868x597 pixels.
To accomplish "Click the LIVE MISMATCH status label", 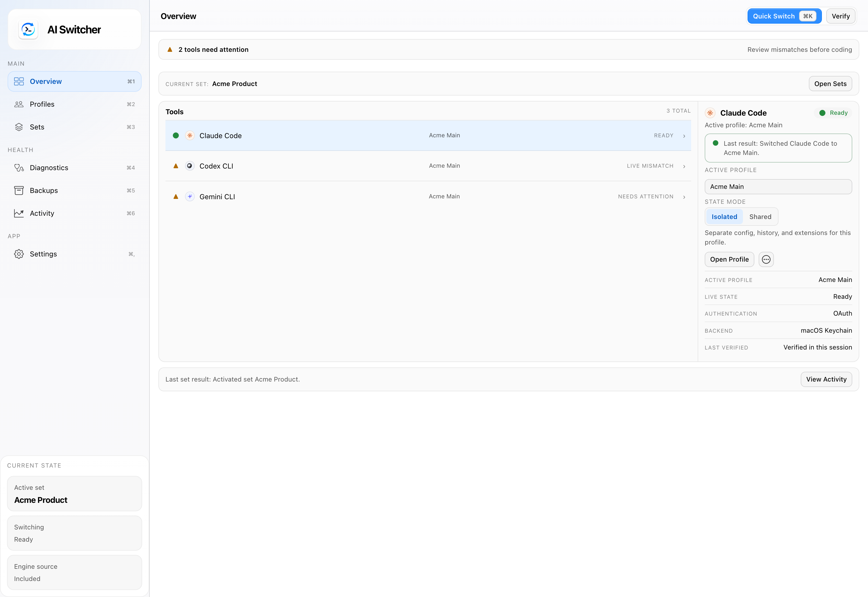I will 650,166.
